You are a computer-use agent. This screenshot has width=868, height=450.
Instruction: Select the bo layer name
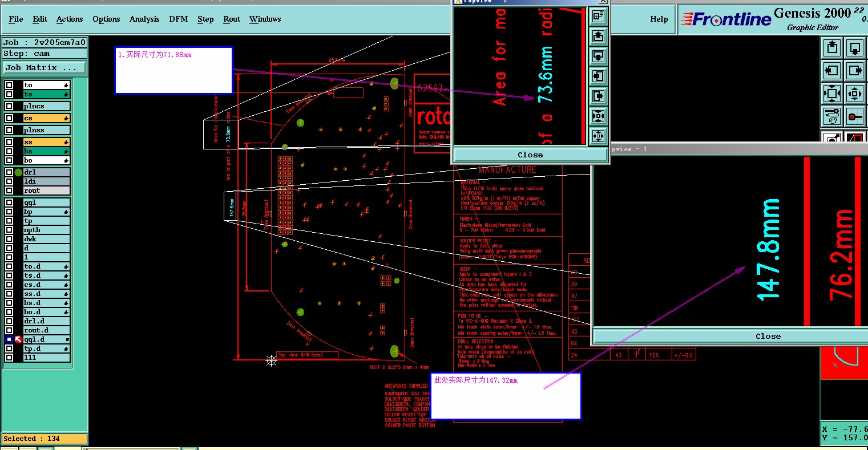(46, 160)
